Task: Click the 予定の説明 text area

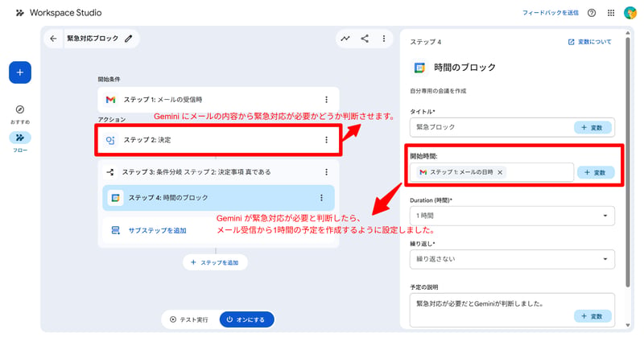Action: pos(512,311)
